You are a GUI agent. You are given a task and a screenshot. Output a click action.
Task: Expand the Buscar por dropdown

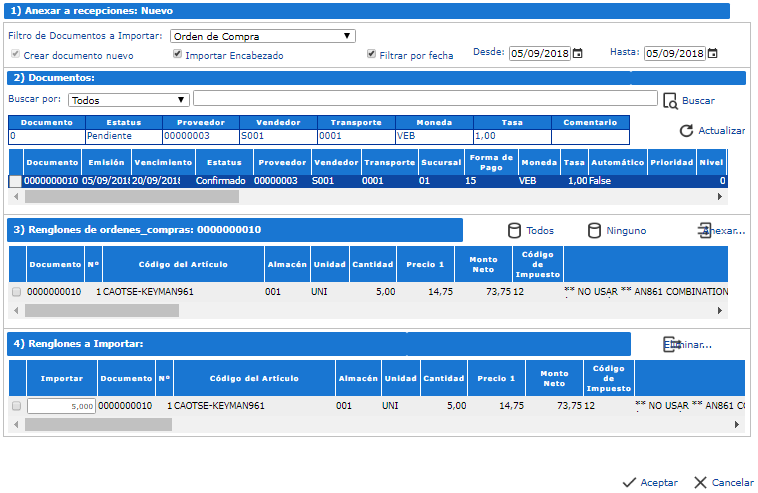point(129,100)
